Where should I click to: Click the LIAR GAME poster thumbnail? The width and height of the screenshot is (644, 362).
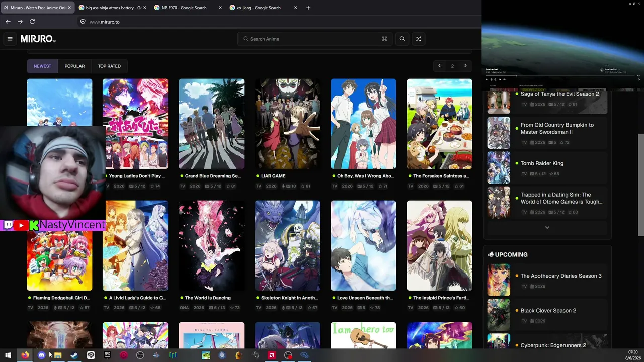(287, 124)
